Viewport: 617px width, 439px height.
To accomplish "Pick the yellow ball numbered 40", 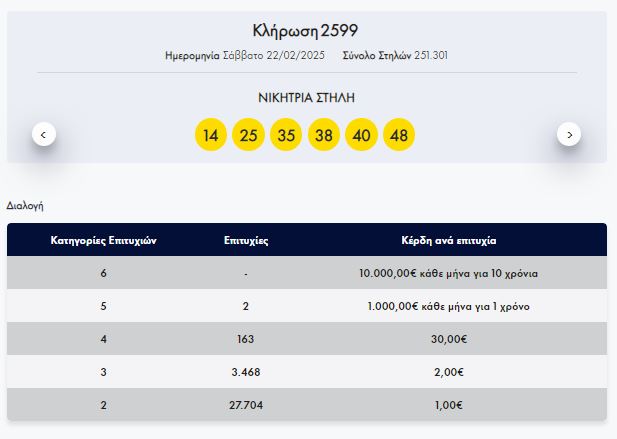I will click(361, 135).
